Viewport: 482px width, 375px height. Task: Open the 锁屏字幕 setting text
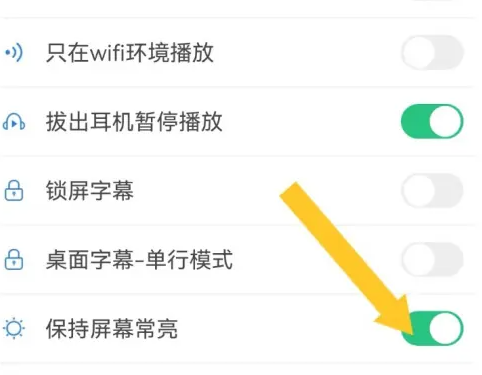[x=90, y=191]
